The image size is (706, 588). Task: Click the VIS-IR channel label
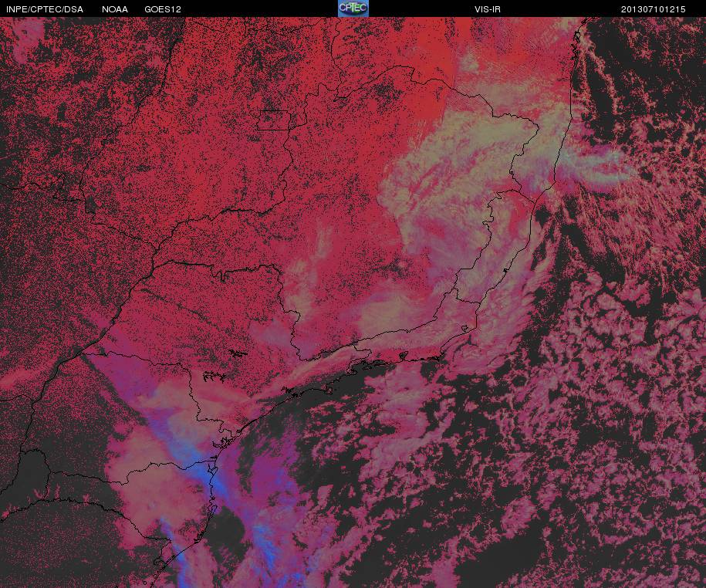(x=488, y=9)
